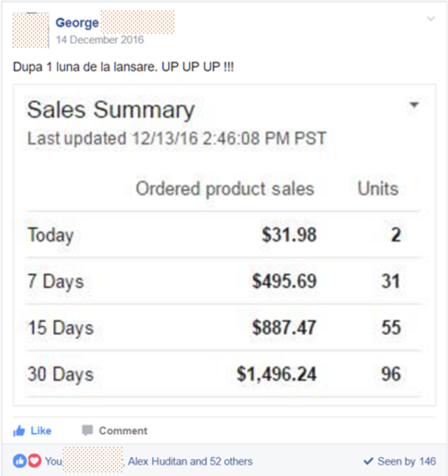Click the Like button text

pos(41,431)
